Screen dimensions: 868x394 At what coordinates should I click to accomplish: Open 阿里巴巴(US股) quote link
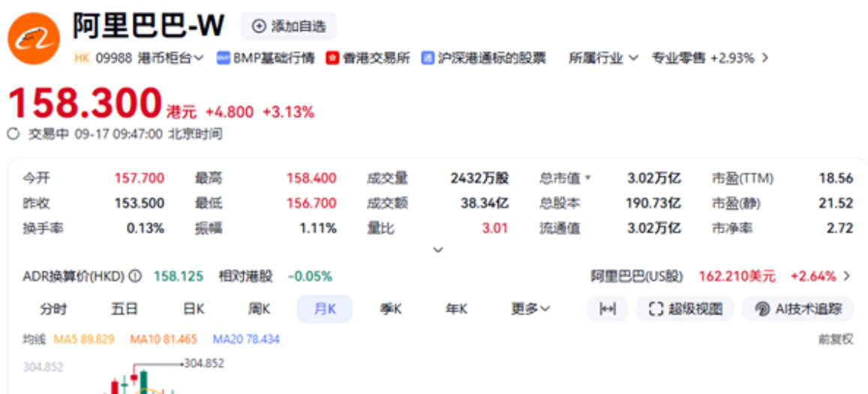point(637,276)
